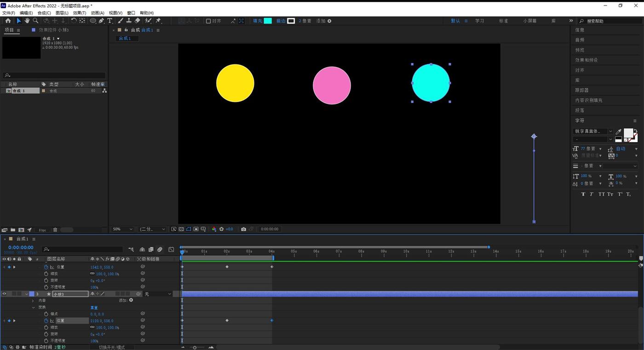644x350 pixels.
Task: Open the 效果(T) menu
Action: [x=80, y=13]
